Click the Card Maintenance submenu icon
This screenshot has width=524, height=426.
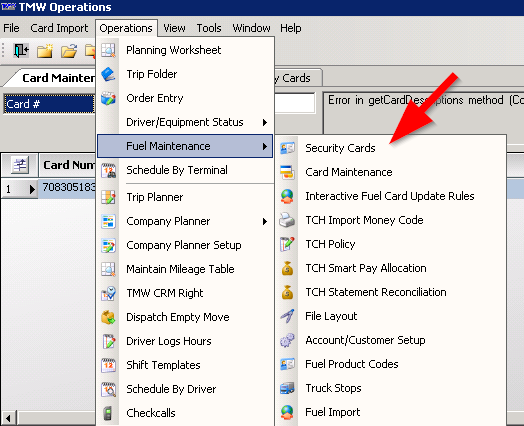point(287,172)
